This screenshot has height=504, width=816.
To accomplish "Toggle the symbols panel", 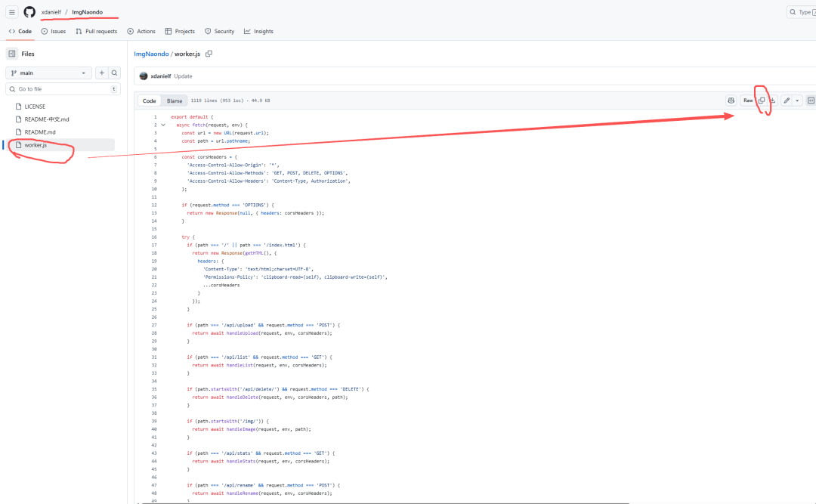I will coord(811,100).
